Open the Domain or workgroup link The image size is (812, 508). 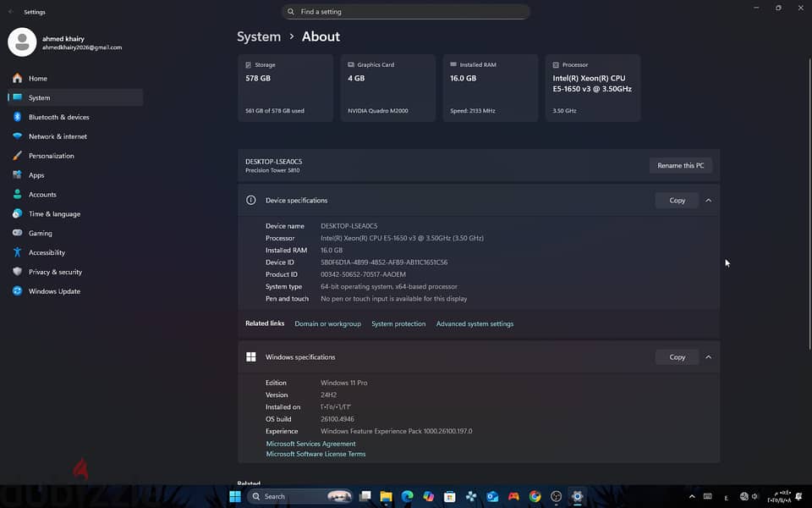[328, 323]
